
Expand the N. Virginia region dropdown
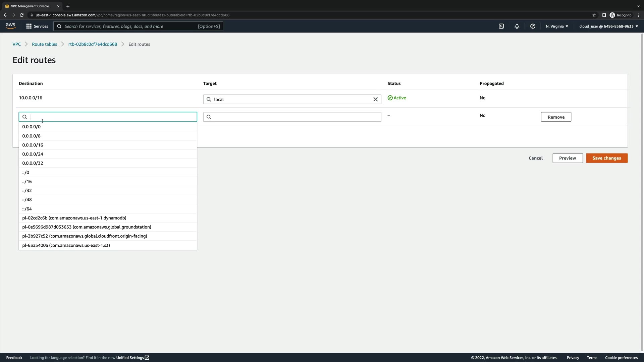pyautogui.click(x=557, y=26)
